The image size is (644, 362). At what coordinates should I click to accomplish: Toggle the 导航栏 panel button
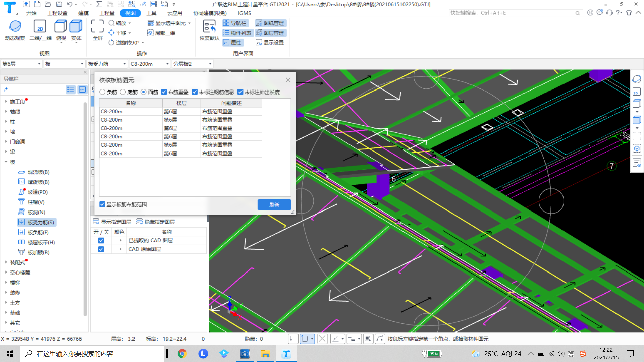coord(235,23)
